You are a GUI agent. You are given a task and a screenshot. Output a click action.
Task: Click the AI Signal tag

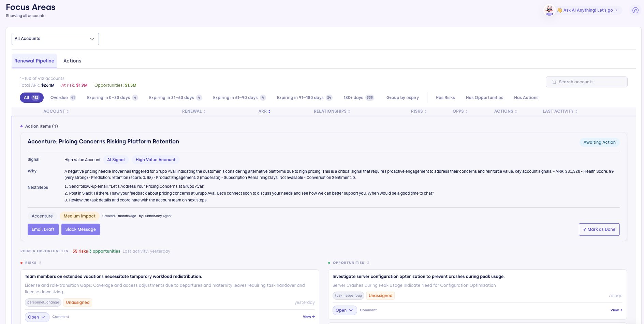116,160
